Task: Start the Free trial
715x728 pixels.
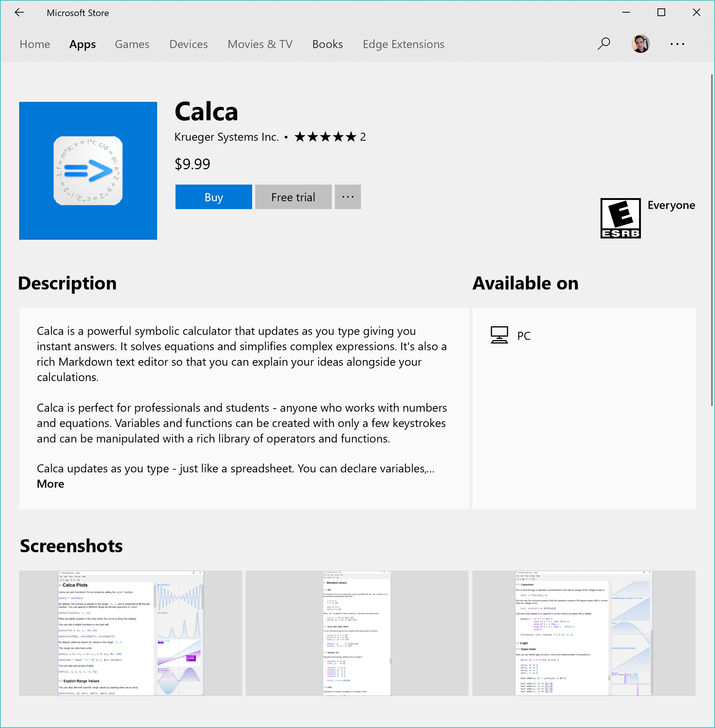Action: point(294,197)
